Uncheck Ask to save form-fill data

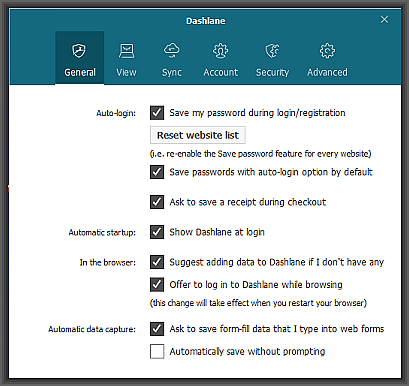157,329
